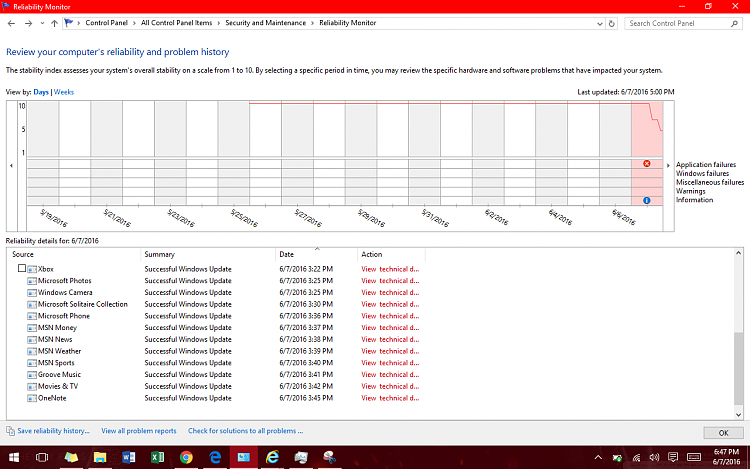Launch Word from the taskbar

128,458
